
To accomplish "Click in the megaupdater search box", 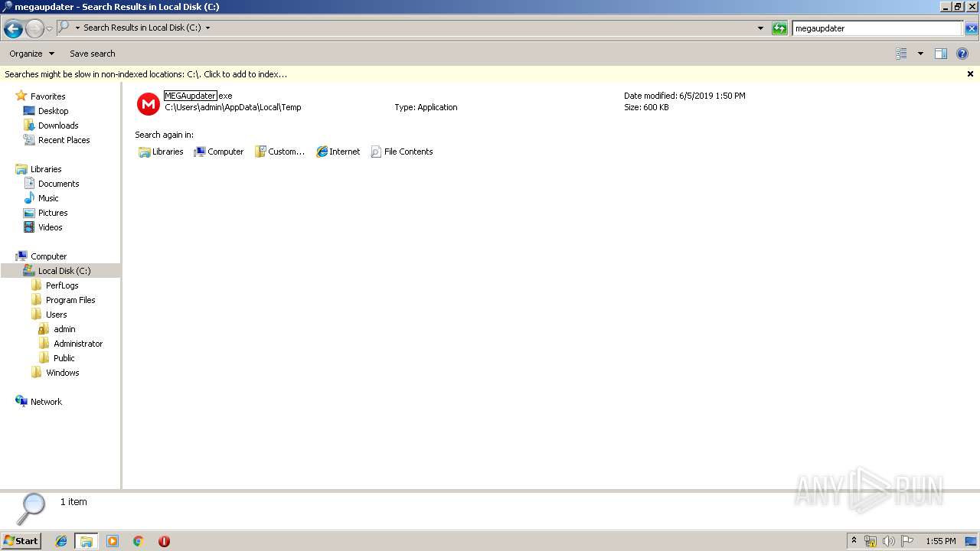I will tap(877, 28).
